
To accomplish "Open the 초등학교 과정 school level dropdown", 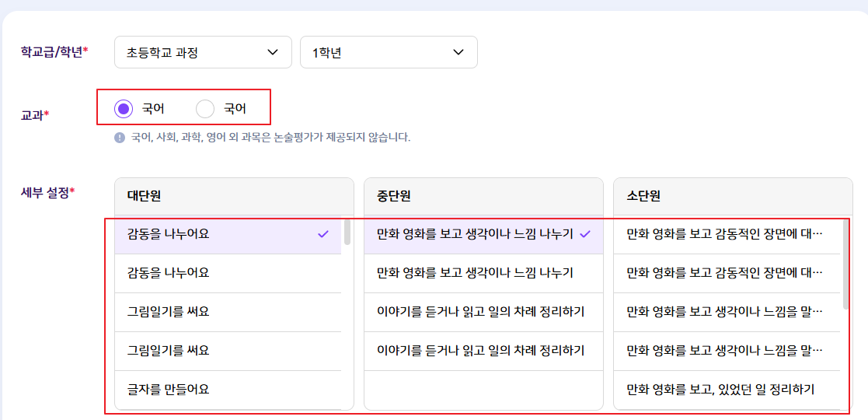I will coord(203,52).
